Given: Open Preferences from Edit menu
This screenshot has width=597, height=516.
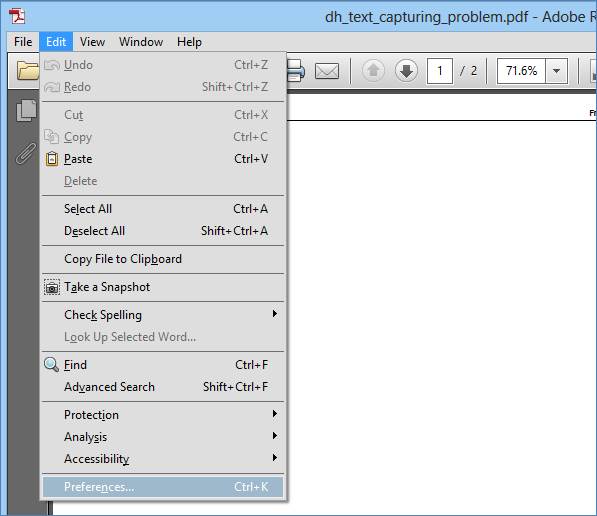Looking at the screenshot, I should click(163, 487).
